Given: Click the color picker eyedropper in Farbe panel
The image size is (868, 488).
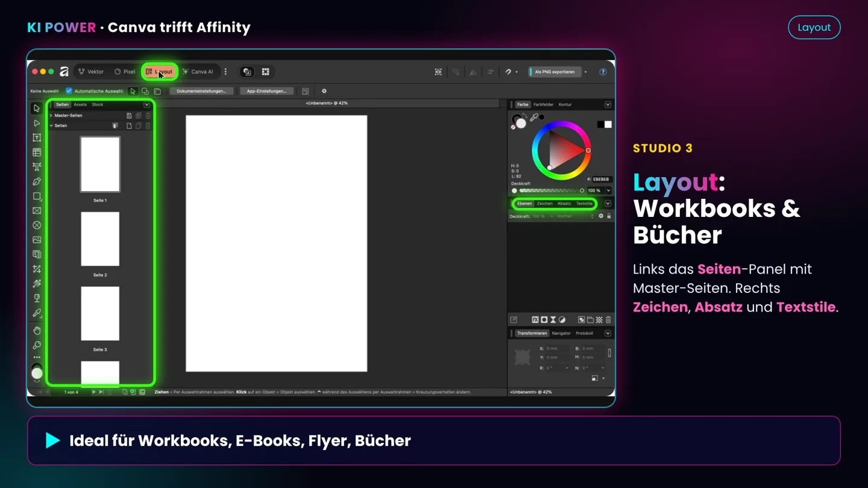Looking at the screenshot, I should click(533, 117).
